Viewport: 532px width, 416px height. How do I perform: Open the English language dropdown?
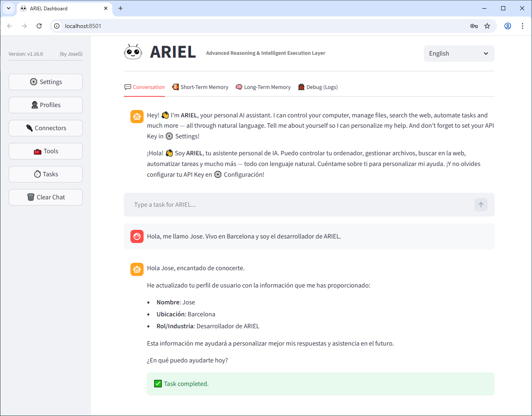pyautogui.click(x=459, y=54)
